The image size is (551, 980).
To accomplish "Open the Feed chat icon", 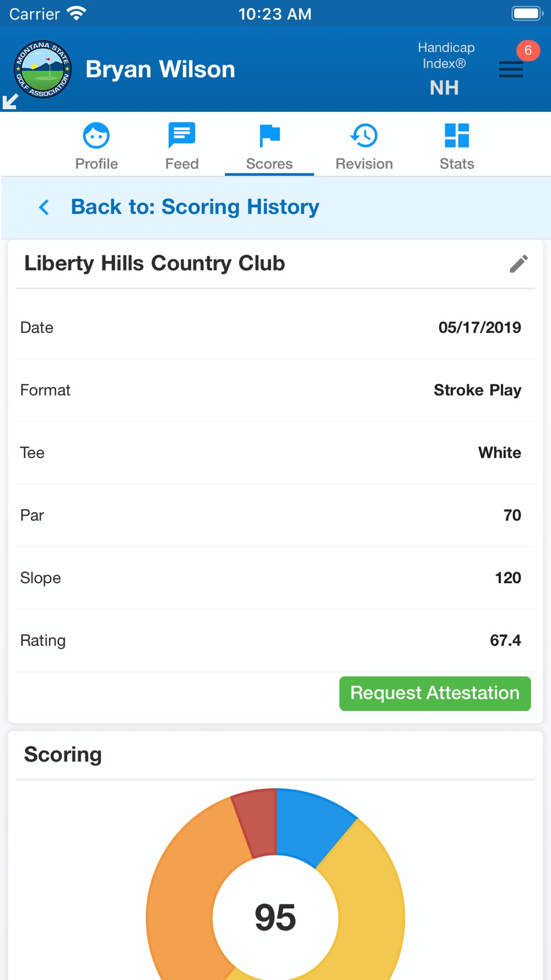I will tap(182, 136).
